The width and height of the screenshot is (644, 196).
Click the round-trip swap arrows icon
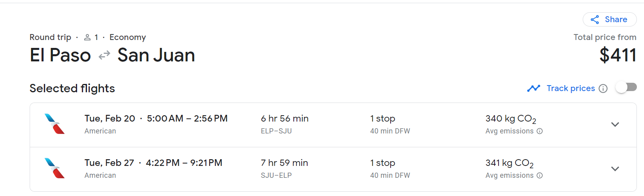[x=104, y=55]
